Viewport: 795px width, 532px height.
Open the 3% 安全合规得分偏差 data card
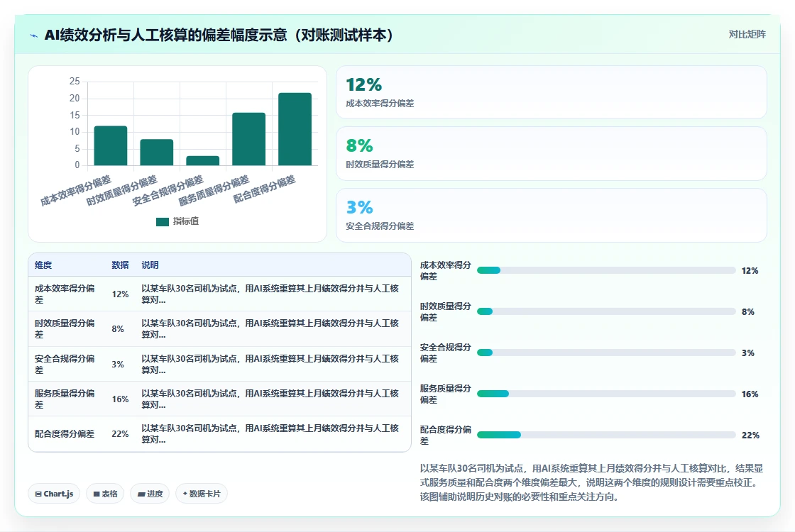551,216
